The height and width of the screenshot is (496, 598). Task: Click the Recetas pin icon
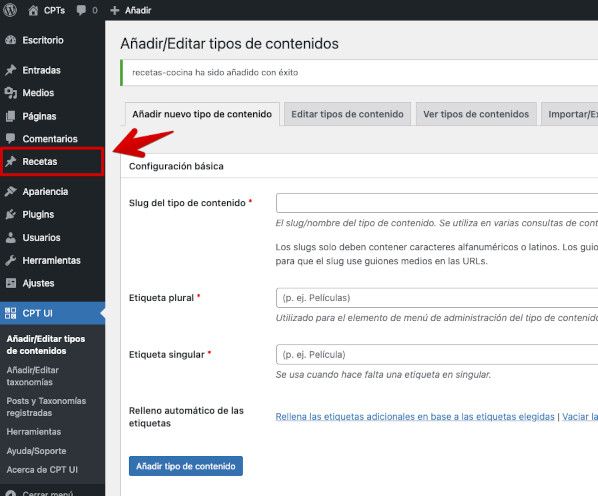point(11,161)
